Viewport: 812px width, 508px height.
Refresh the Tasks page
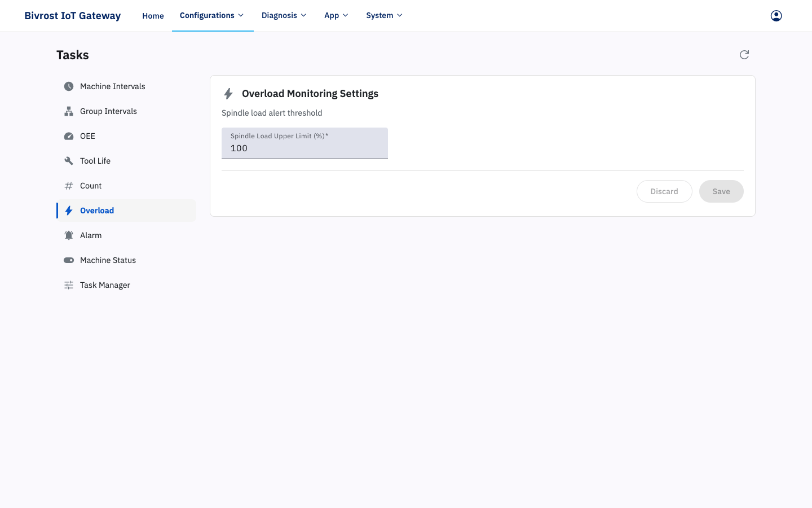(x=744, y=55)
